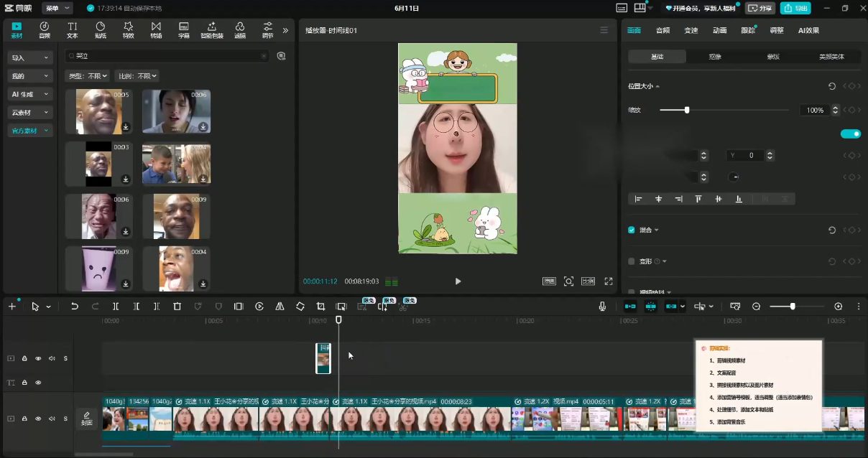Reset 位置大小 settings with the reset arrow
This screenshot has height=458, width=868.
tap(832, 86)
